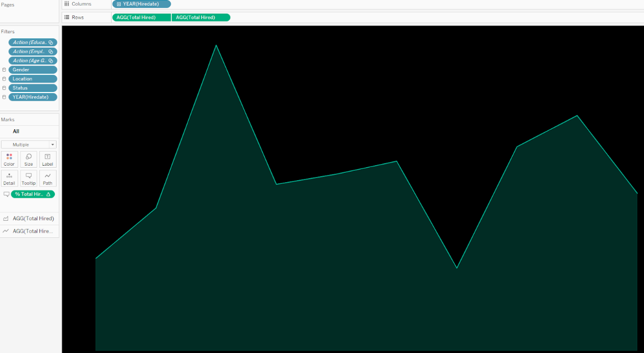
Task: Click YEAR(Hiredate) pill on Columns shelf
Action: [x=142, y=4]
